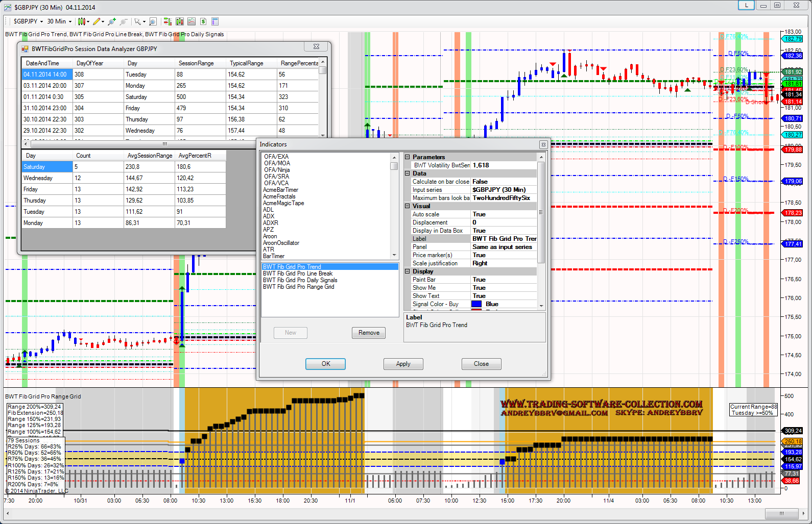
Task: Click the zoom in magnifier icon
Action: click(112, 21)
